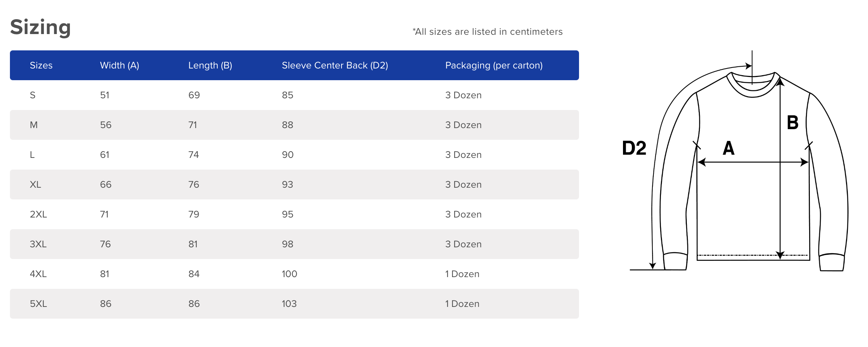Select the Length (B) column header
Image resolution: width=868 pixels, height=347 pixels.
tap(210, 65)
